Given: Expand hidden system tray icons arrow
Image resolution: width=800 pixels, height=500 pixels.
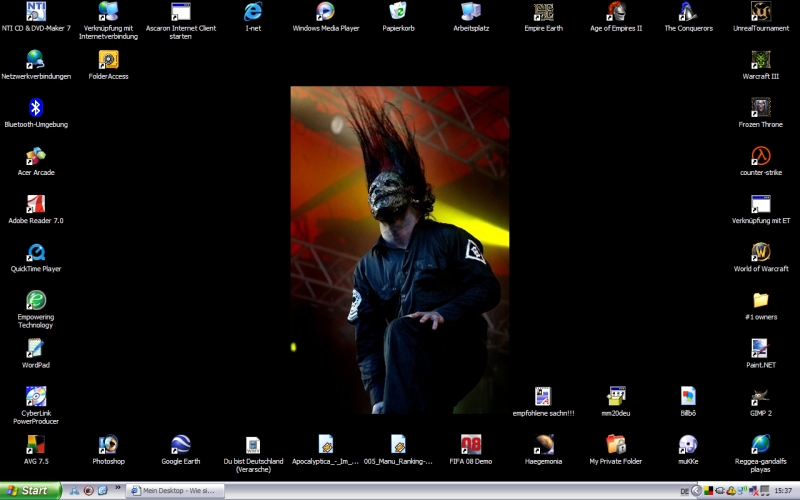Looking at the screenshot, I should pos(698,491).
